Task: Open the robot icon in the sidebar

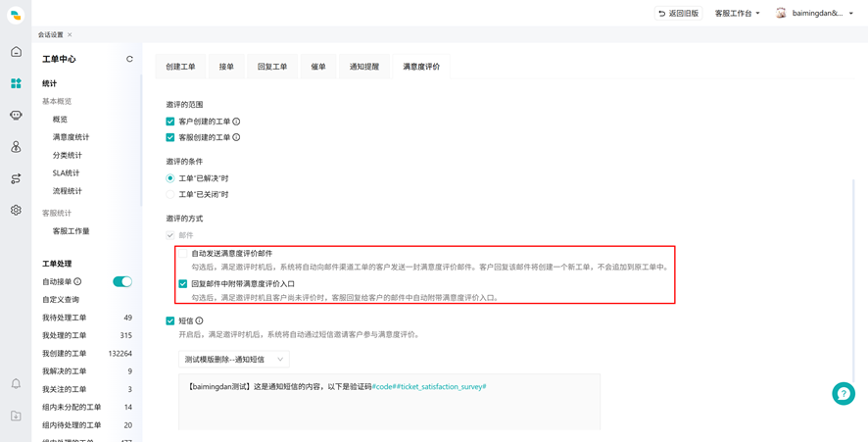Action: pyautogui.click(x=16, y=116)
